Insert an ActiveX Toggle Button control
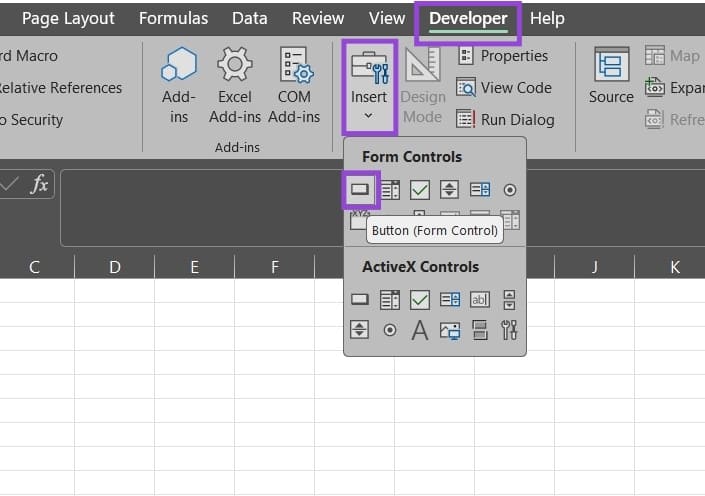Screen dimensions: 705x496 pos(480,330)
